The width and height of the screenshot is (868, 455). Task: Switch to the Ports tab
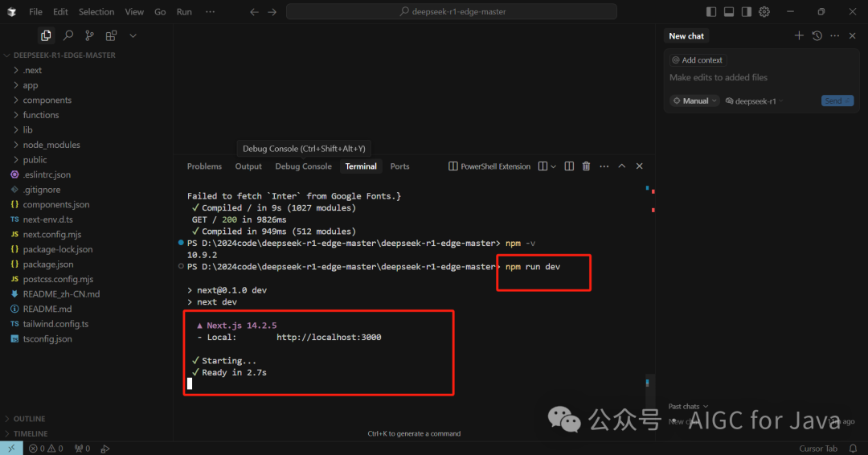(399, 166)
